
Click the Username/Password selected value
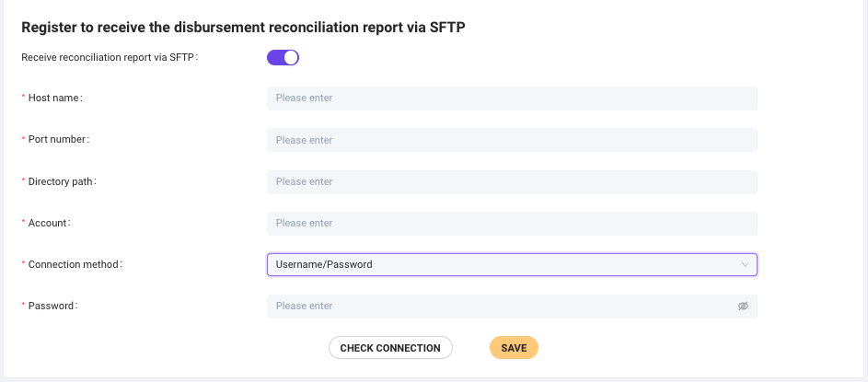click(x=324, y=265)
